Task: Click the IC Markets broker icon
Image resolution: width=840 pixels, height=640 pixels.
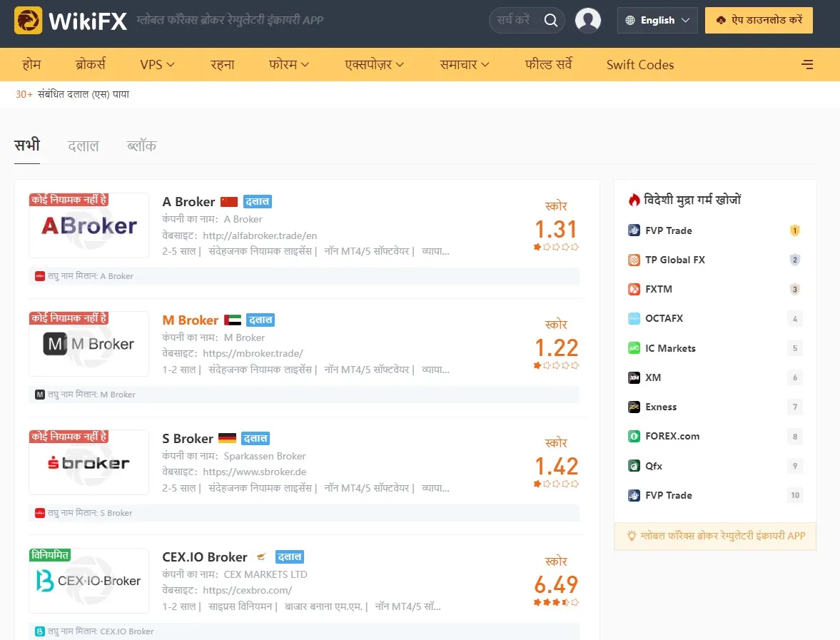Action: point(634,348)
